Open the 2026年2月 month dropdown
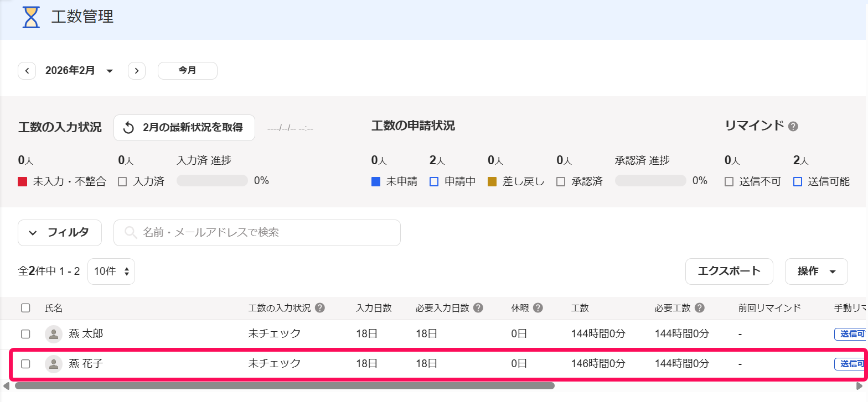 [79, 71]
